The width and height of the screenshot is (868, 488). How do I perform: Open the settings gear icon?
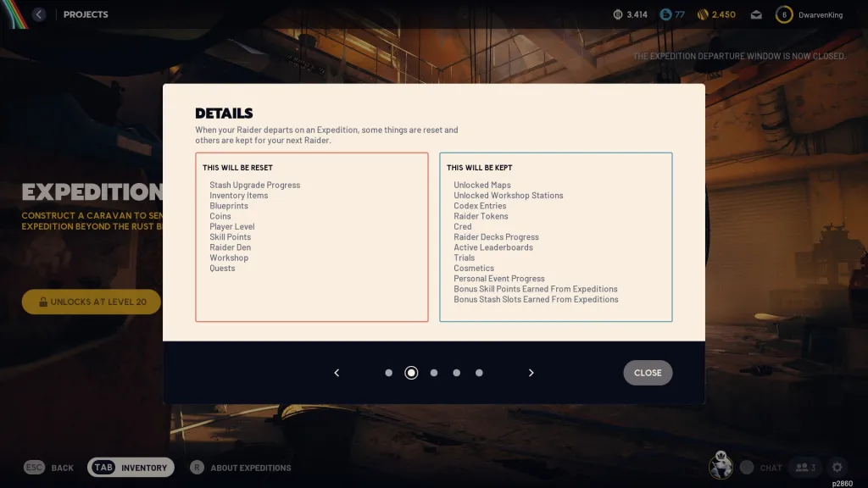(x=837, y=468)
